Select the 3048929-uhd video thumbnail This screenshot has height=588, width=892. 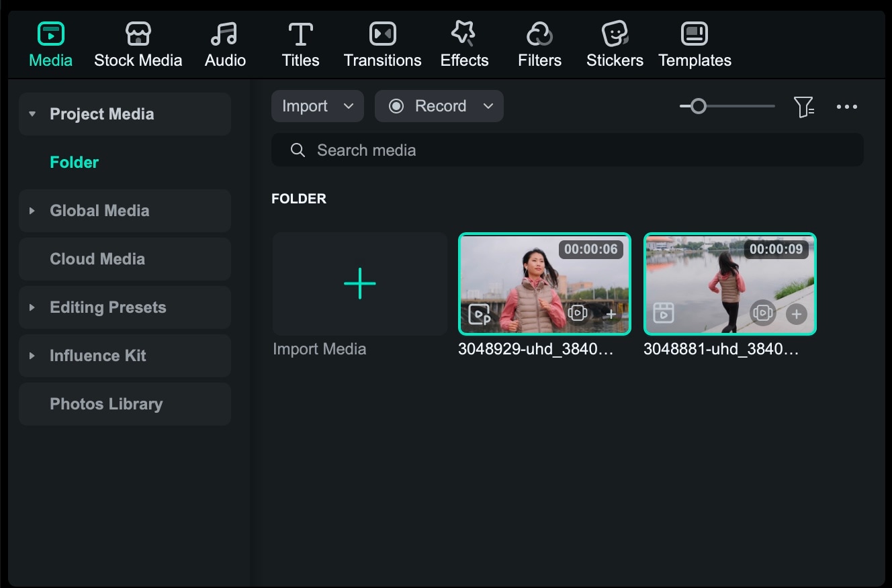(544, 283)
